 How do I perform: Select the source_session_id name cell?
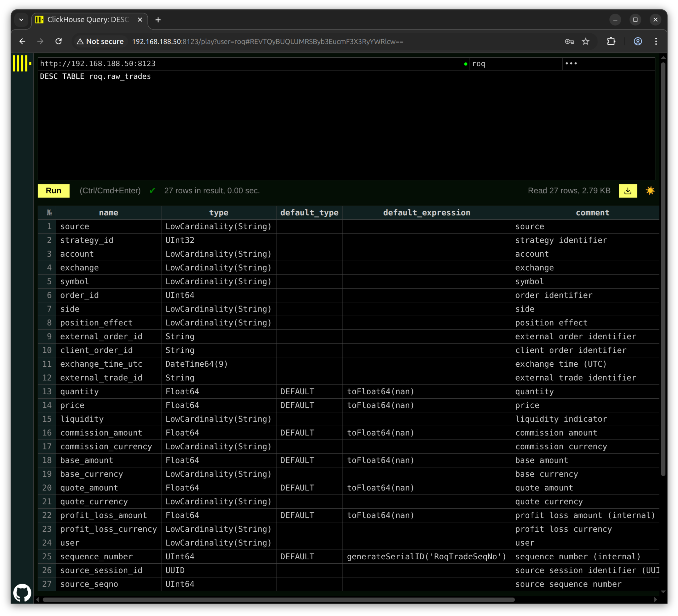(109, 570)
